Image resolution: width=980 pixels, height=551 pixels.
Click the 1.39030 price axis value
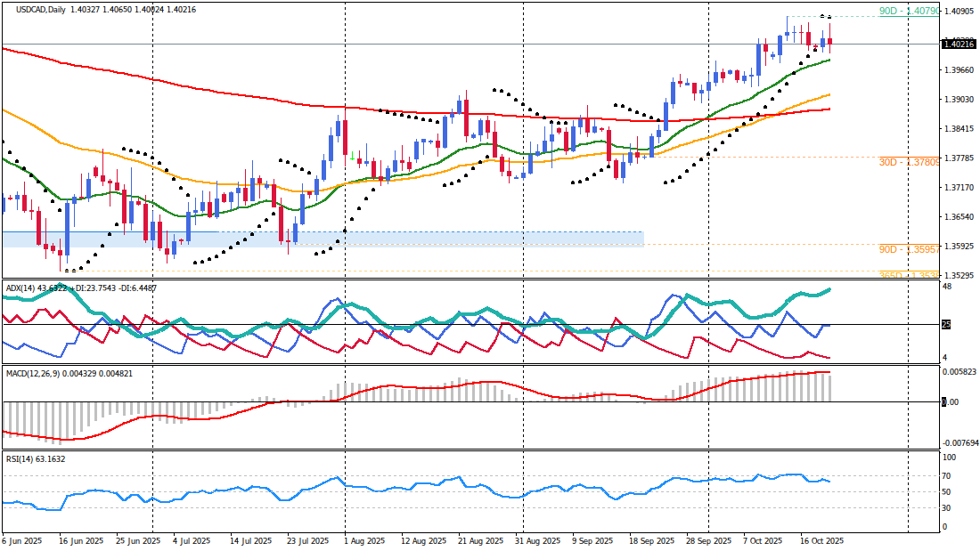click(x=961, y=100)
